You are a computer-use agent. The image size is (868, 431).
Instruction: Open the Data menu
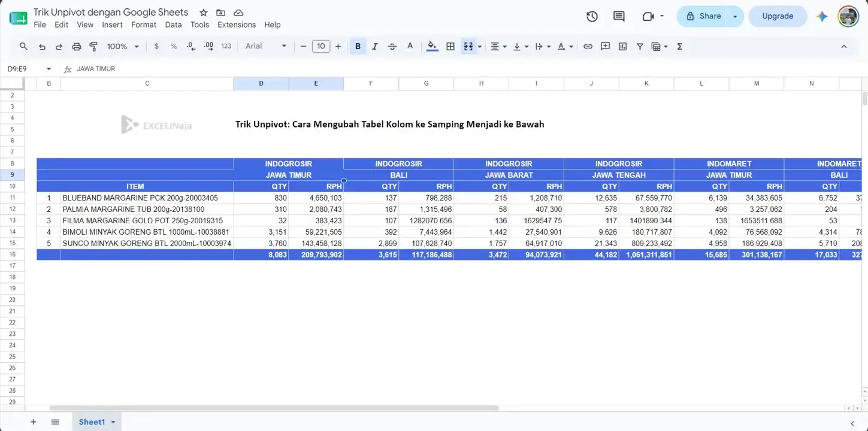173,25
